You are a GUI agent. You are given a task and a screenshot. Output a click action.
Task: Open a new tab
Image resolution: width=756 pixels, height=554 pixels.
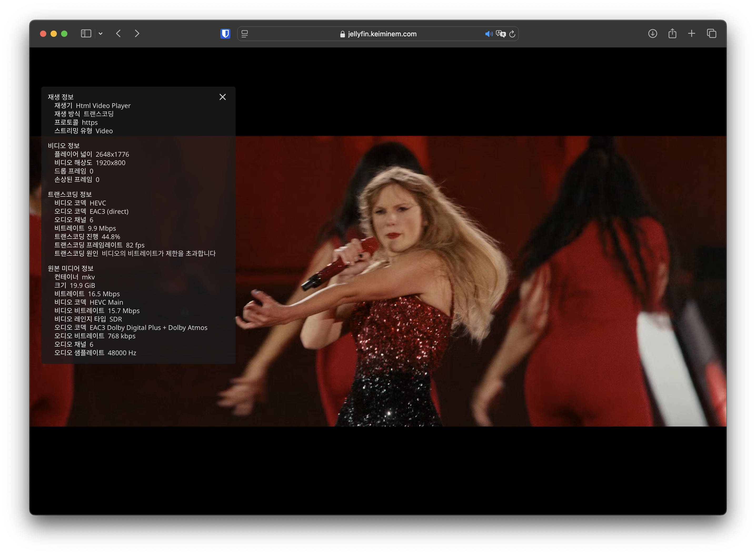pyautogui.click(x=692, y=33)
